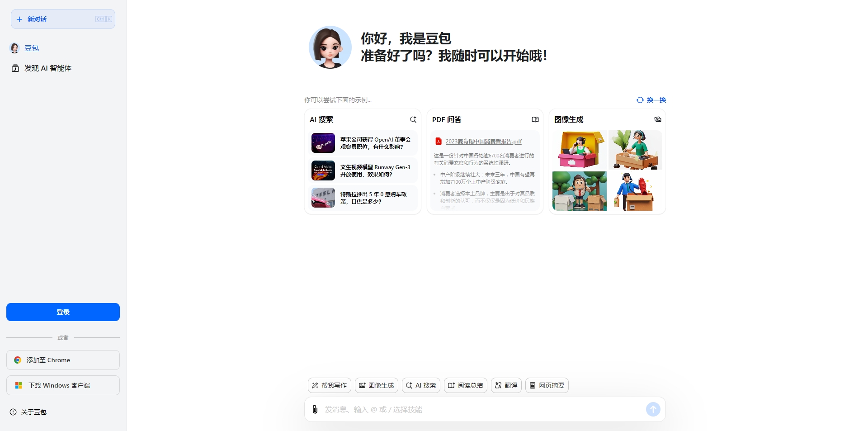The image size is (868, 431).
Task: Click the 登录 button
Action: [x=63, y=312]
